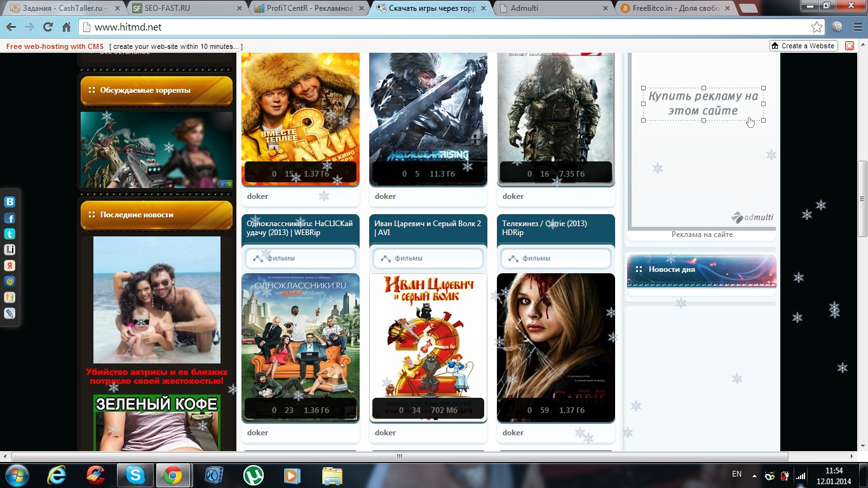Click the ЗЕЛЕНЫЙ КОФЕ ad banner
868x488 pixels.
point(157,423)
